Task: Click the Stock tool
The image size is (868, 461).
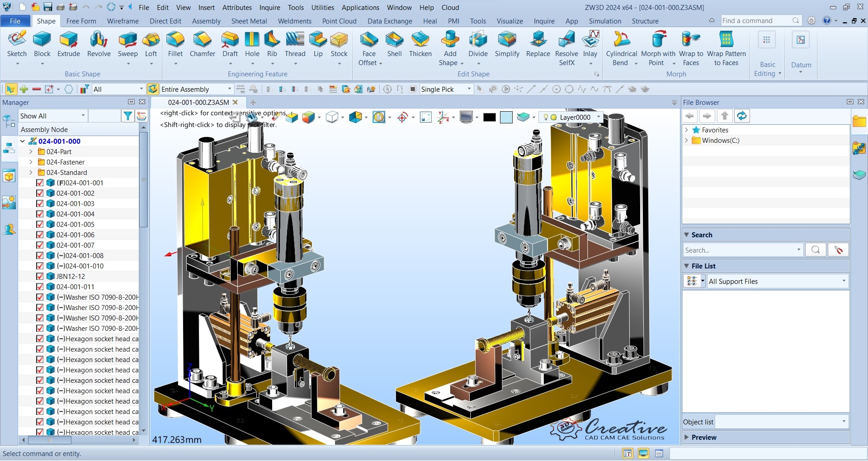Action: 339,44
